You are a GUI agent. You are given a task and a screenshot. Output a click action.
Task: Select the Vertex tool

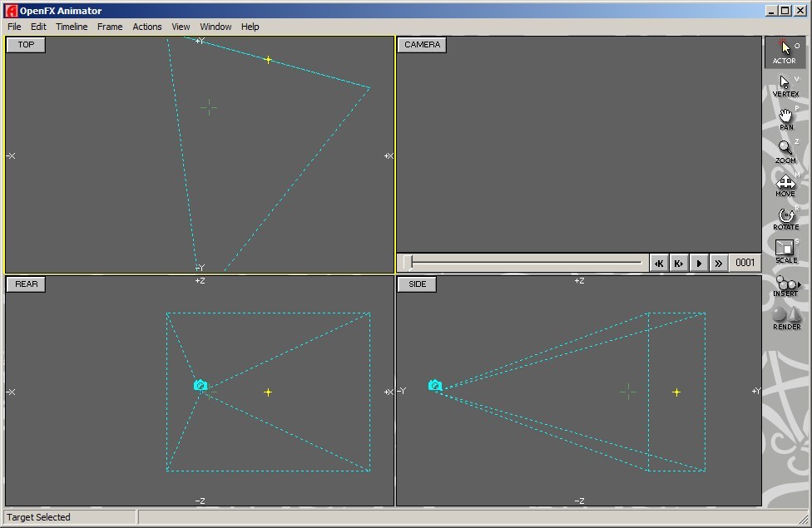[x=785, y=86]
